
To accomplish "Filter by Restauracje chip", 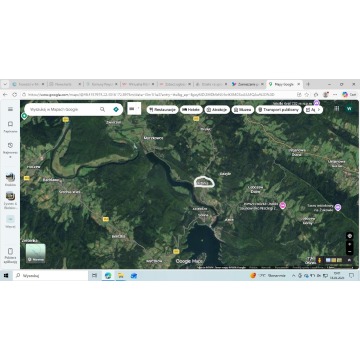I will tap(162, 110).
